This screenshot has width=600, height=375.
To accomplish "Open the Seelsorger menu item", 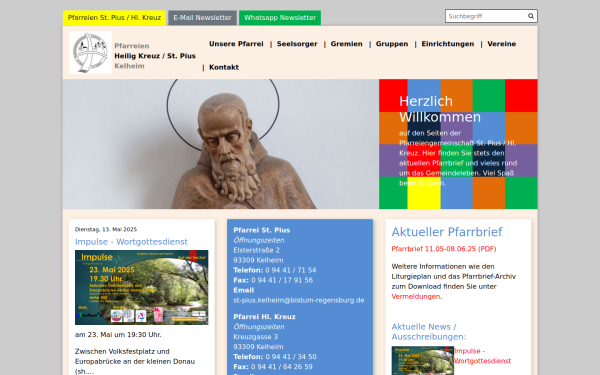I will point(297,44).
